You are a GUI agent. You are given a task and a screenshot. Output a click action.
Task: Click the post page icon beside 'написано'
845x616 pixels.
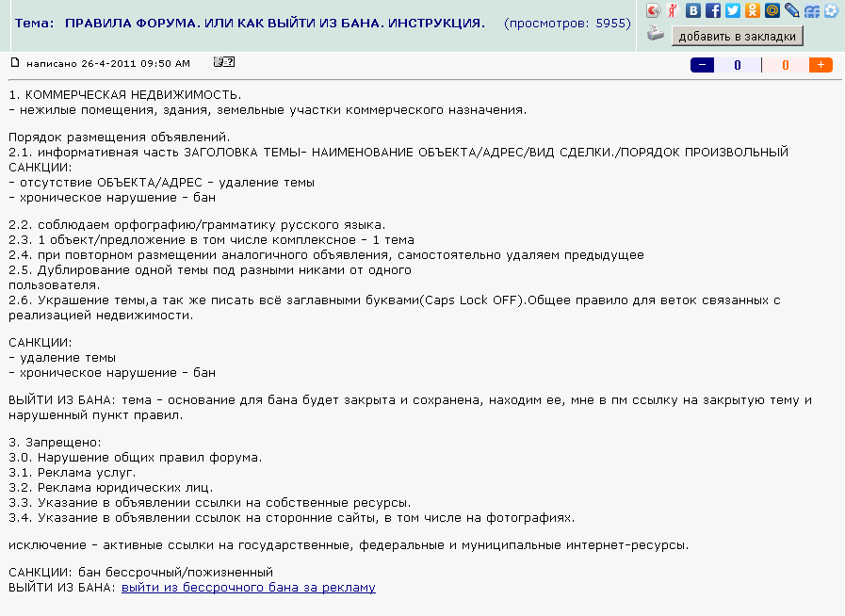(15, 63)
